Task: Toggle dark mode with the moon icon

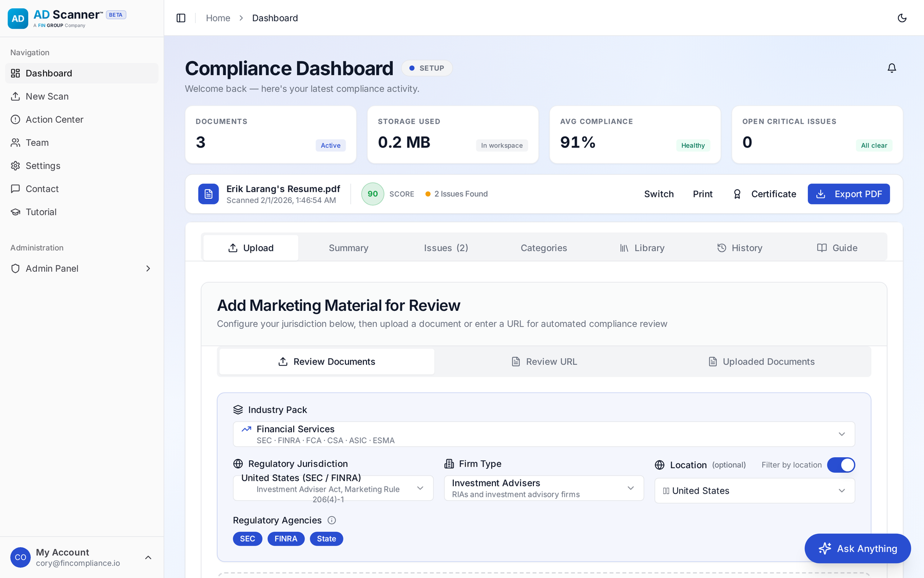Action: pyautogui.click(x=902, y=18)
